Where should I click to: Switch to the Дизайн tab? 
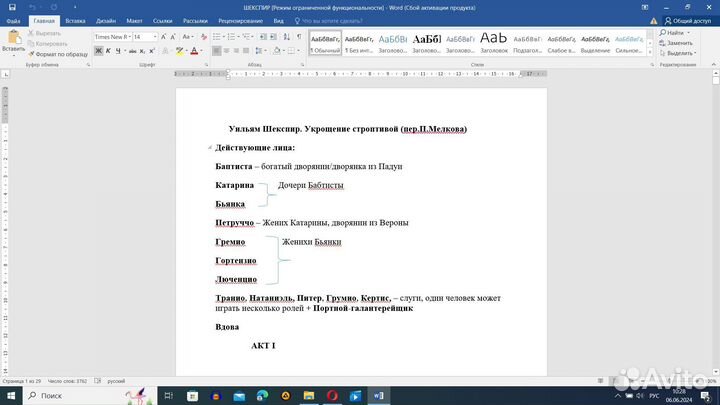(106, 21)
